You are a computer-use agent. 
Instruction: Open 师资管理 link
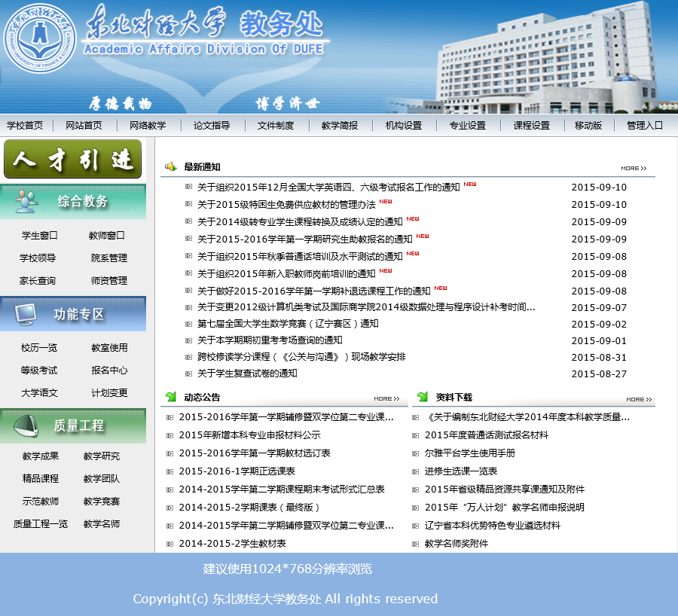[x=109, y=281]
